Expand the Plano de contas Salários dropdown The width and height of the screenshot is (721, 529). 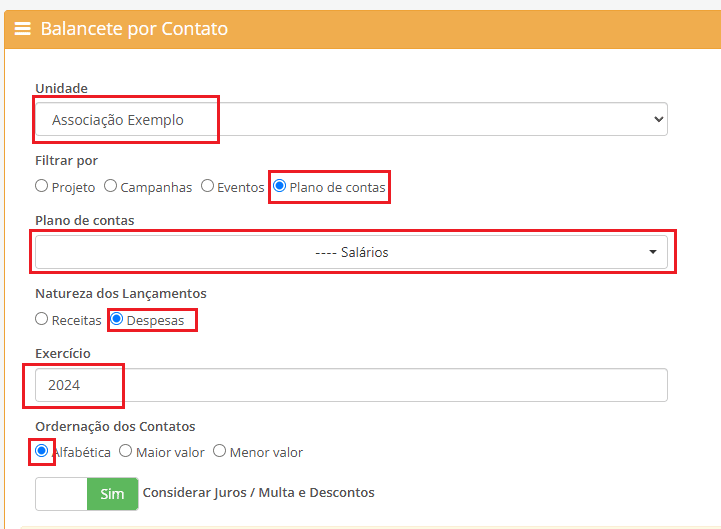pyautogui.click(x=351, y=252)
